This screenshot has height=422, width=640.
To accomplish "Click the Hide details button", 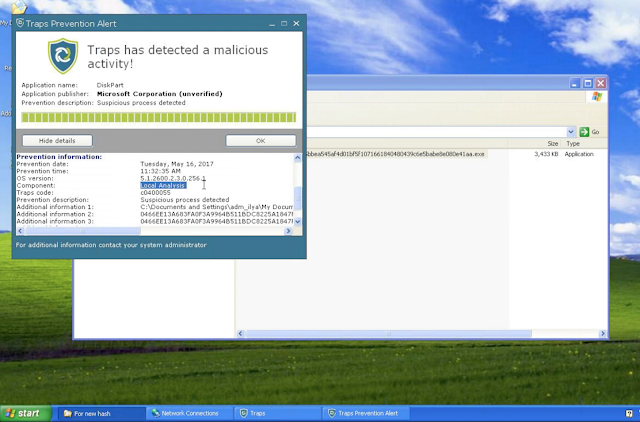I will [57, 140].
